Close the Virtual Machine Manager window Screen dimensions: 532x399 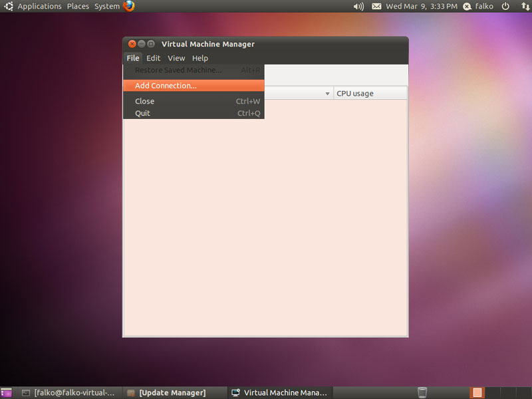[x=132, y=44]
